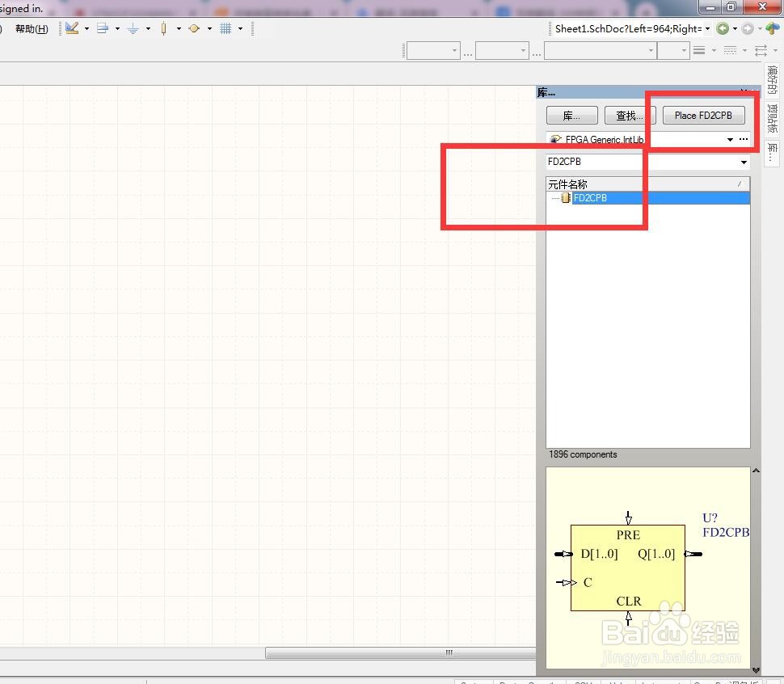Click the 库... button in Libraries panel
Viewport: 784px width, 684px height.
[x=571, y=116]
